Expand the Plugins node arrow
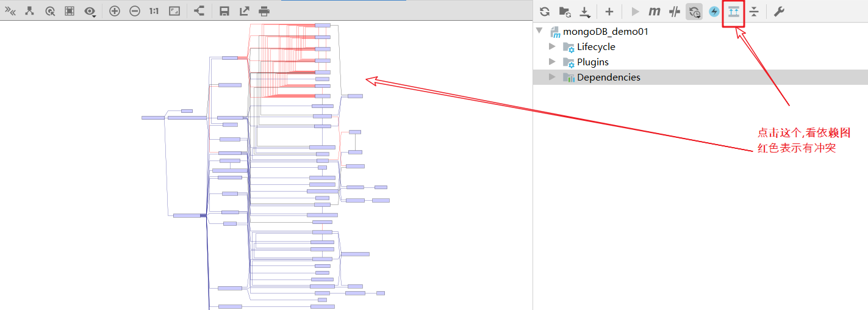The image size is (868, 310). tap(552, 62)
